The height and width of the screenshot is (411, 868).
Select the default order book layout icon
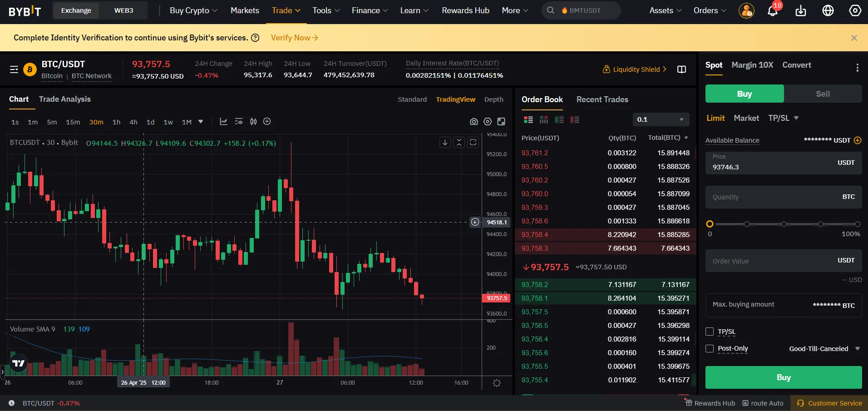[x=528, y=119]
